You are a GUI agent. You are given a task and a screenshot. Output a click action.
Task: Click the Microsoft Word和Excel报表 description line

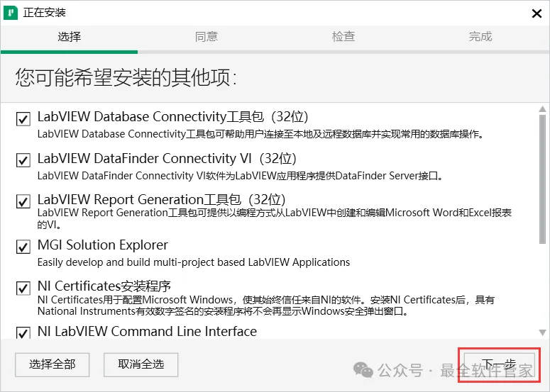pyautogui.click(x=275, y=218)
